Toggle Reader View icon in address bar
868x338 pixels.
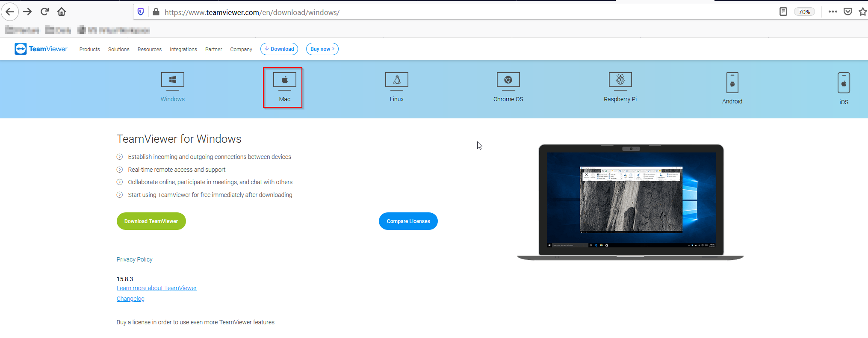click(x=783, y=12)
